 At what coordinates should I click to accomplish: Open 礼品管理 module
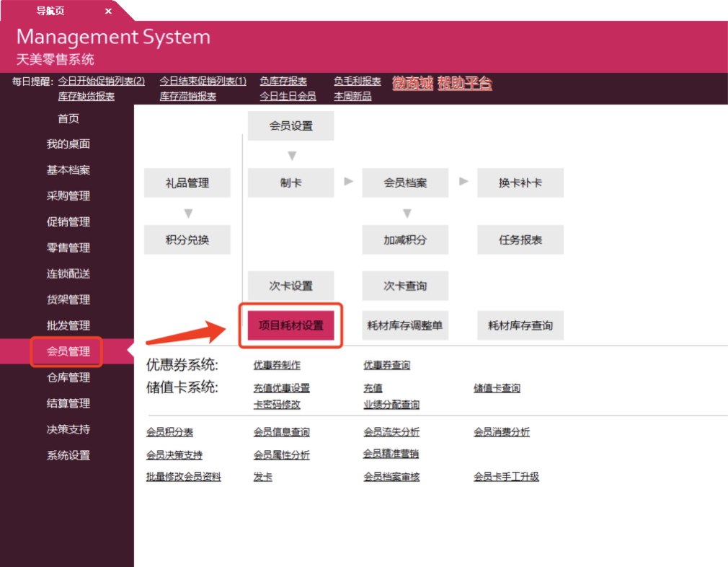click(x=187, y=183)
